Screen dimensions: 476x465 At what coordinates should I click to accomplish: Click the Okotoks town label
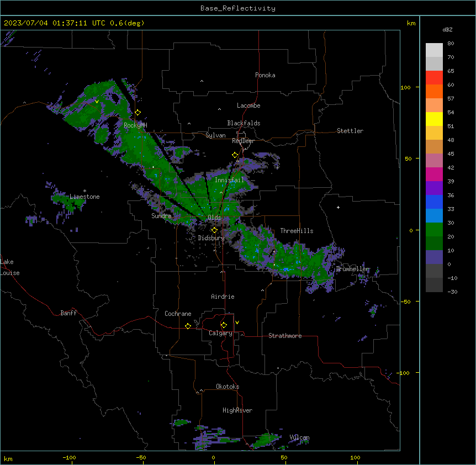228,387
